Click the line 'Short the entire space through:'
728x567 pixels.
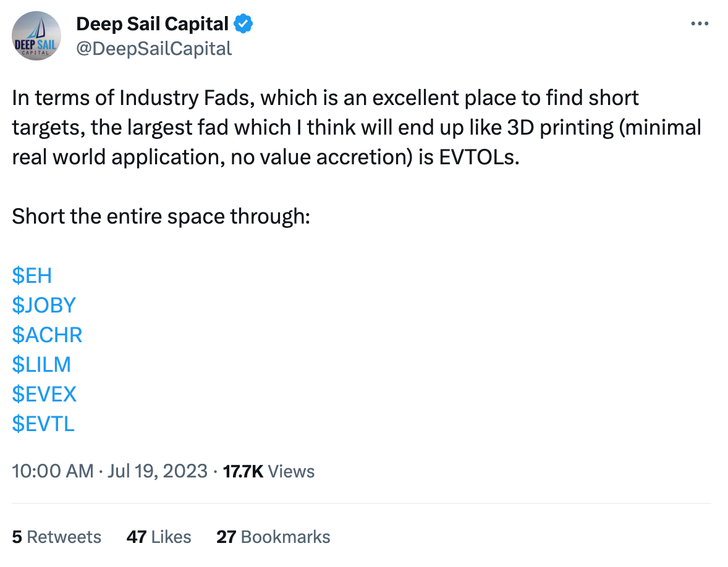(161, 217)
